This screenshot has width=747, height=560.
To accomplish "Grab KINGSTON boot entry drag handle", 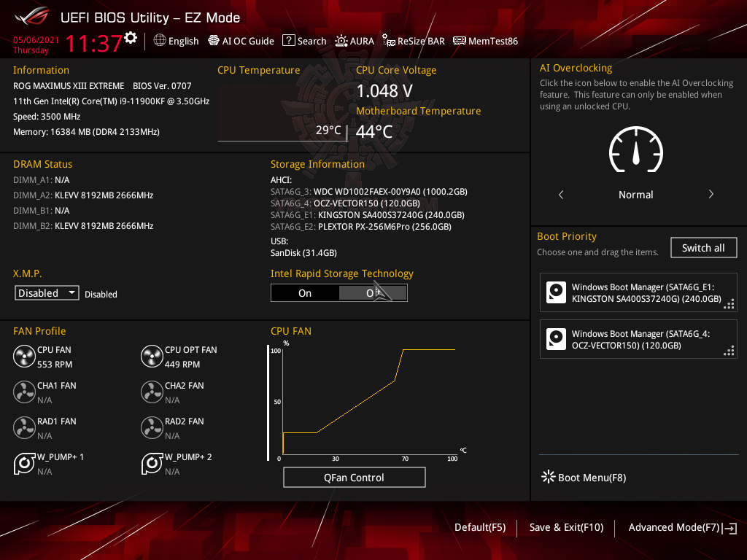I will [729, 304].
